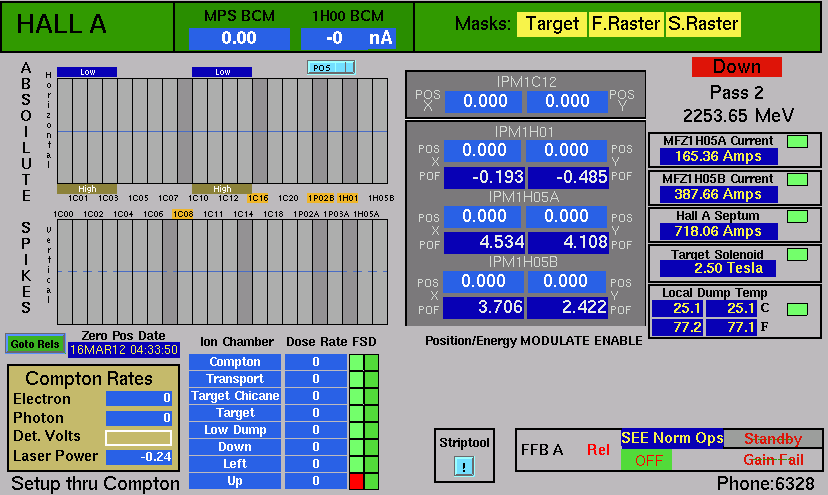Click the Phone:6328 text

click(765, 483)
